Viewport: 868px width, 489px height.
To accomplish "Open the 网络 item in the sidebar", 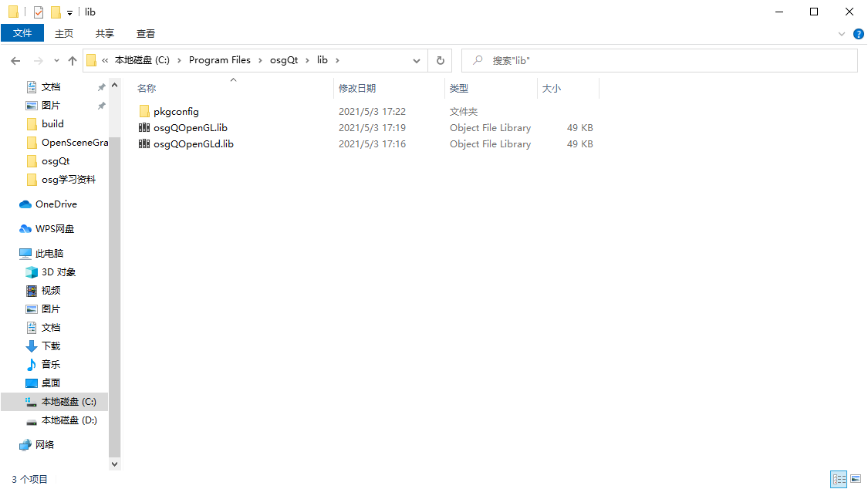I will coord(43,444).
